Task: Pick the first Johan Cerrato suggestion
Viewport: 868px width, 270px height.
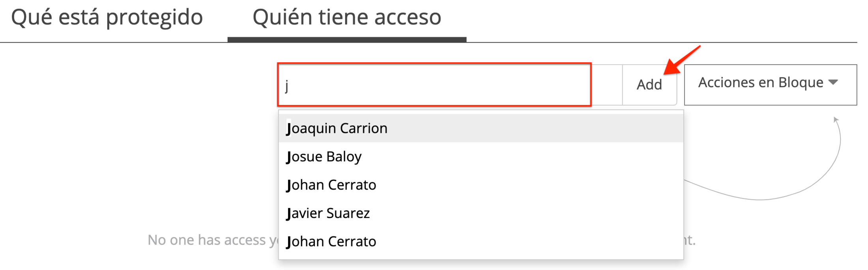Action: [331, 185]
